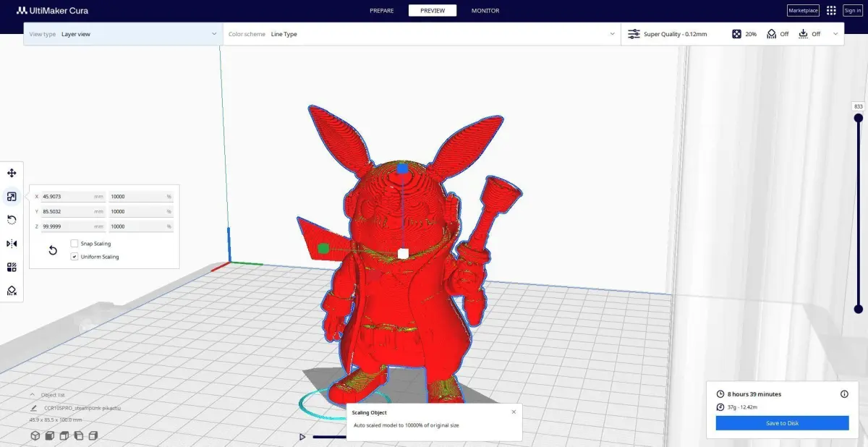Click the UltiMaker Cura logo
This screenshot has width=868, height=447.
[53, 11]
